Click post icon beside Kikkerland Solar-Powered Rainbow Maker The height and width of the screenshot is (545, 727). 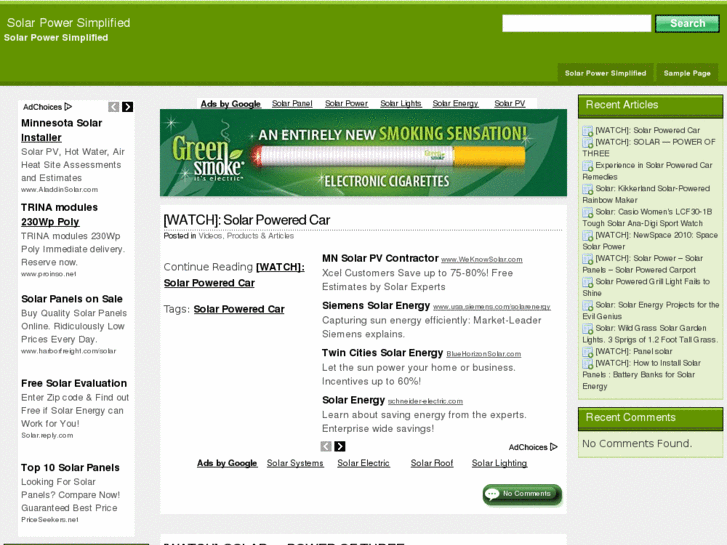click(587, 189)
